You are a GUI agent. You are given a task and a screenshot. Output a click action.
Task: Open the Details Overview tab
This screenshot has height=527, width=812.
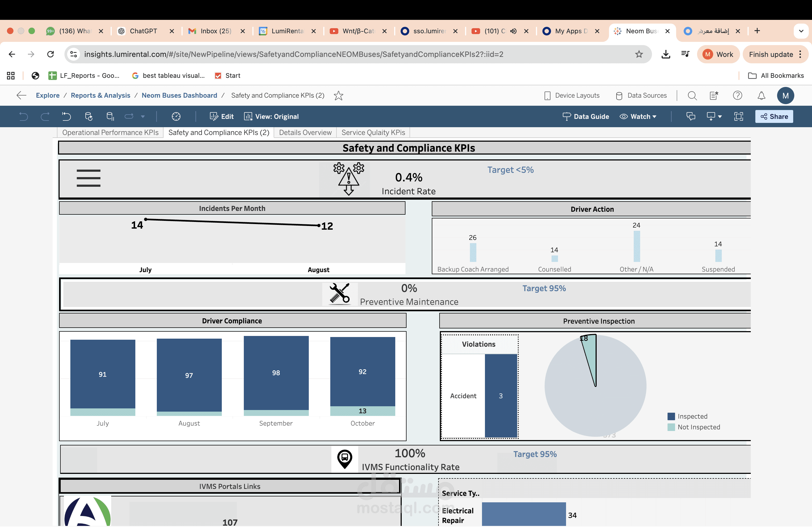pos(305,133)
